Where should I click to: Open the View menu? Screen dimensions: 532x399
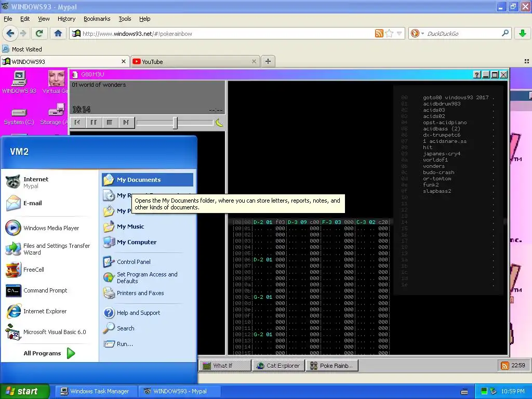(44, 19)
